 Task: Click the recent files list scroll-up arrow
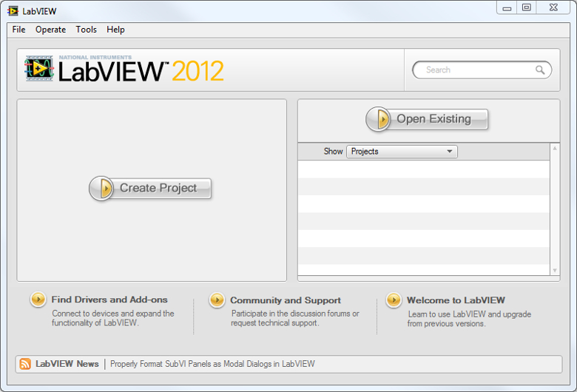click(x=555, y=148)
